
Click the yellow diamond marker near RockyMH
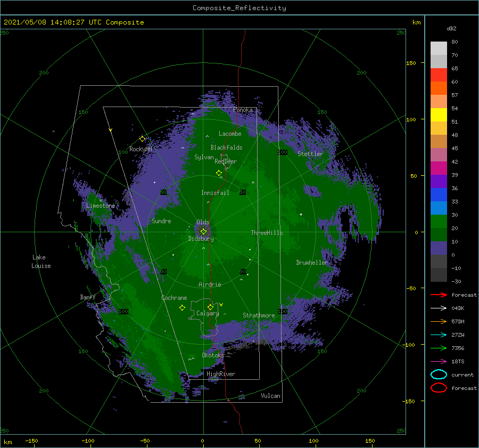click(x=142, y=139)
